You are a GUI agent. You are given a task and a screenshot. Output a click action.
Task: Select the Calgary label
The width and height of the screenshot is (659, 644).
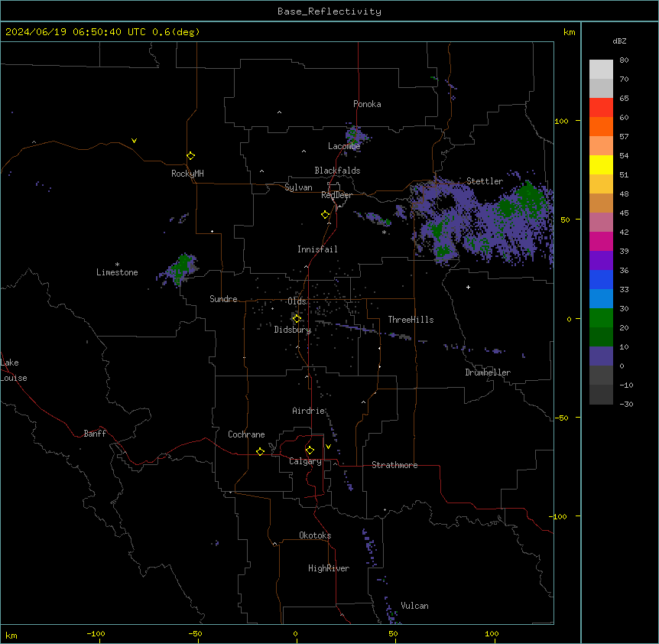pyautogui.click(x=305, y=461)
